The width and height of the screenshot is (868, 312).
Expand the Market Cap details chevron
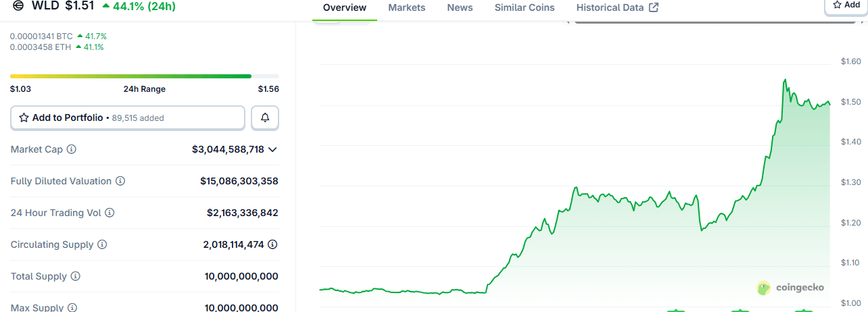(x=272, y=149)
